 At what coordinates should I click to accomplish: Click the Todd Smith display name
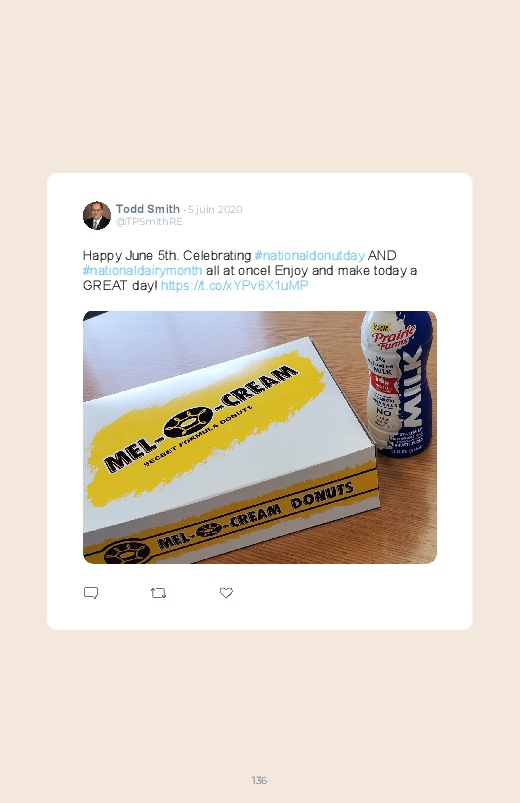(148, 209)
